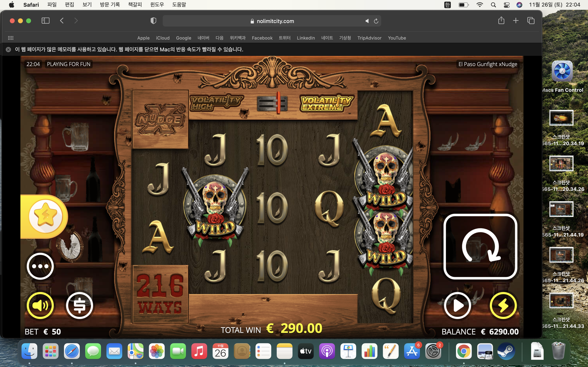Mute the tab audio in address bar

tap(367, 21)
